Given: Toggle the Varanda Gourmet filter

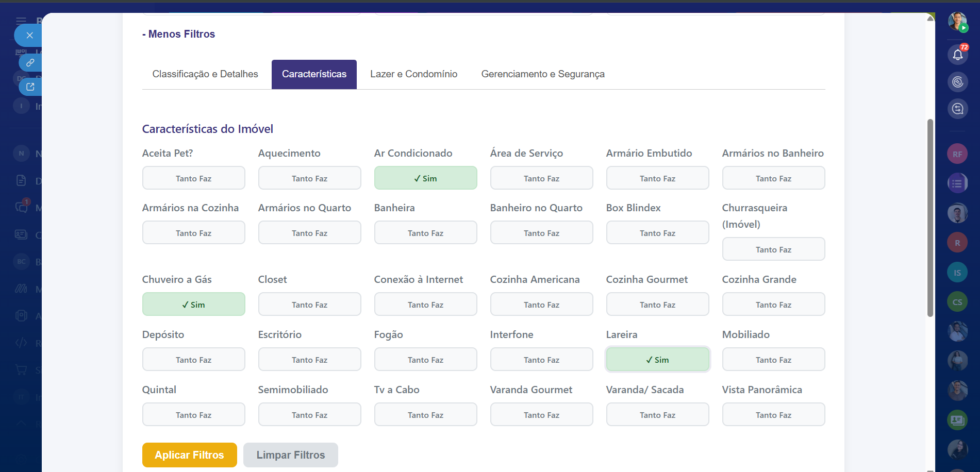Looking at the screenshot, I should click(542, 415).
